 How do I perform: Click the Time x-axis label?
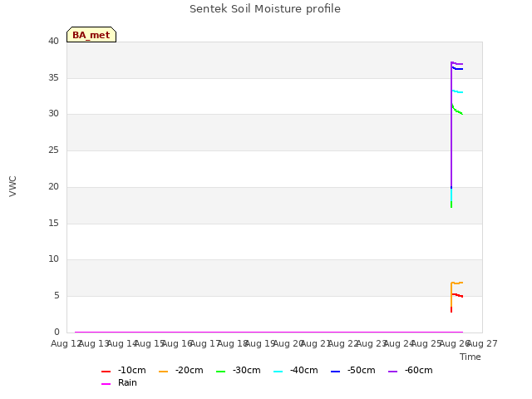470,357
